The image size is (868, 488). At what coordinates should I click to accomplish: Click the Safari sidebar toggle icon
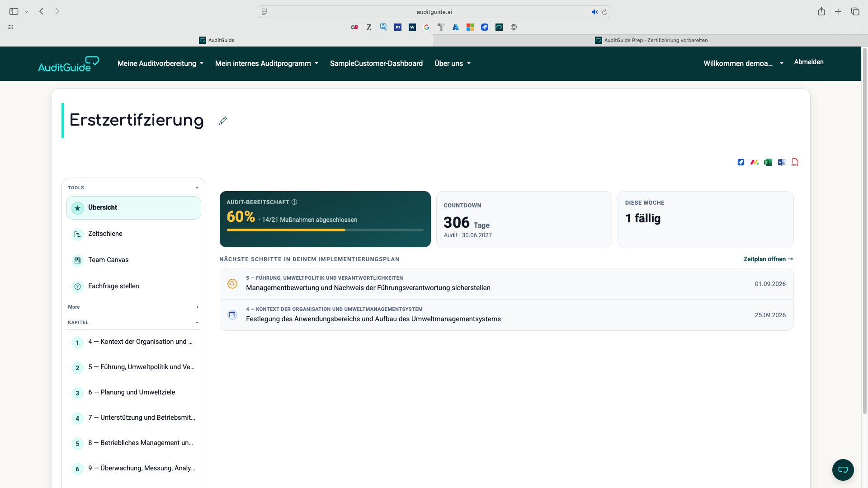(x=14, y=11)
